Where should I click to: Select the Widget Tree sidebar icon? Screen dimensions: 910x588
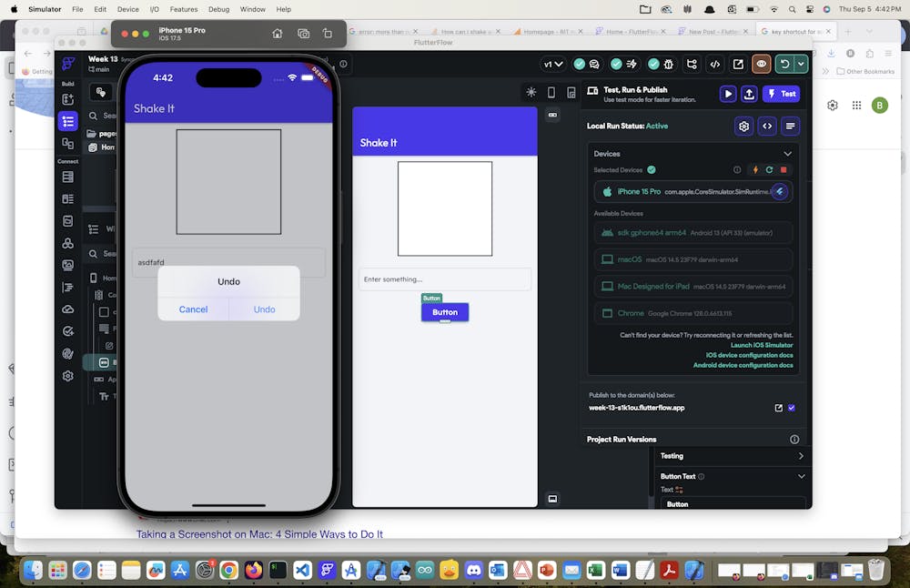point(68,121)
